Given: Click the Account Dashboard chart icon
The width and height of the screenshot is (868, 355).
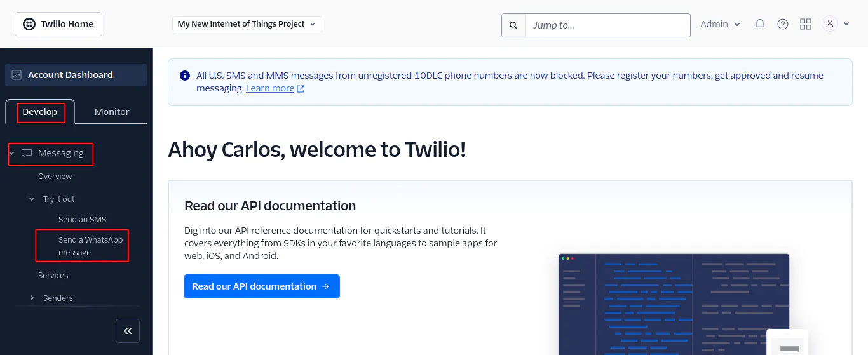Looking at the screenshot, I should pos(17,75).
